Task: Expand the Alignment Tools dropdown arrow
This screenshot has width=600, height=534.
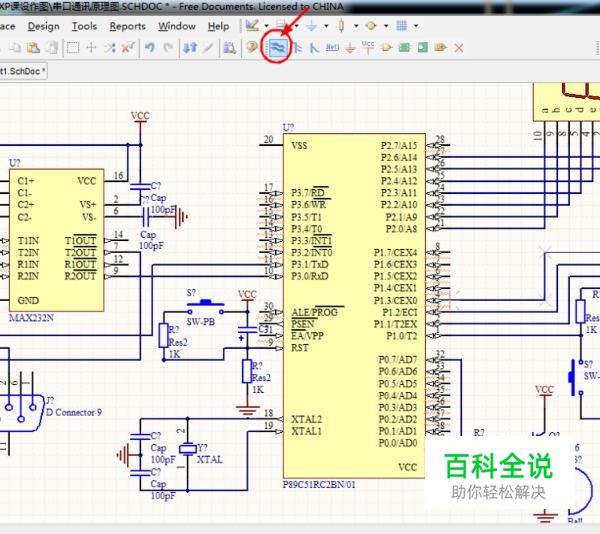Action: tap(297, 26)
